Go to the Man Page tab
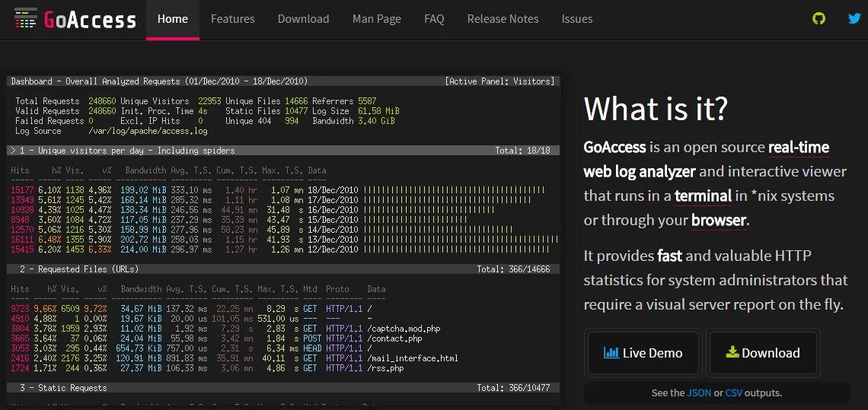Image resolution: width=868 pixels, height=410 pixels. tap(376, 19)
